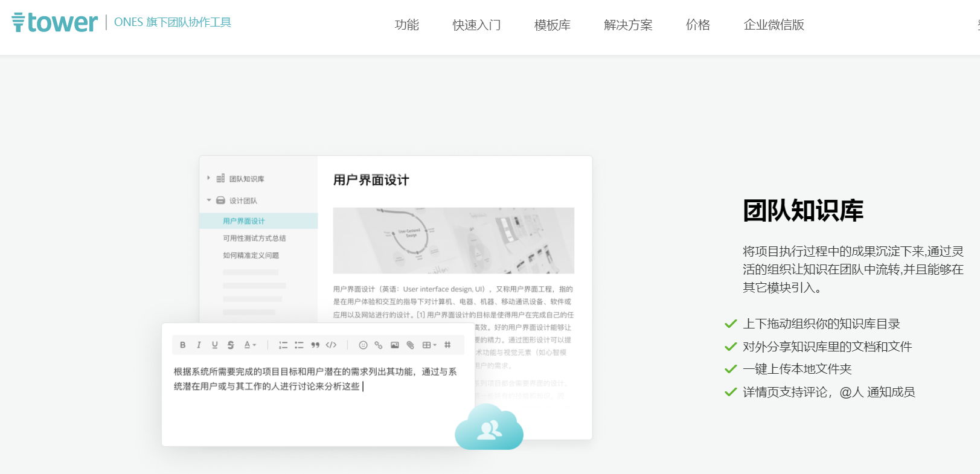Viewport: 980px width, 474px height.
Task: Visit 企业微信版 link
Action: [x=774, y=25]
